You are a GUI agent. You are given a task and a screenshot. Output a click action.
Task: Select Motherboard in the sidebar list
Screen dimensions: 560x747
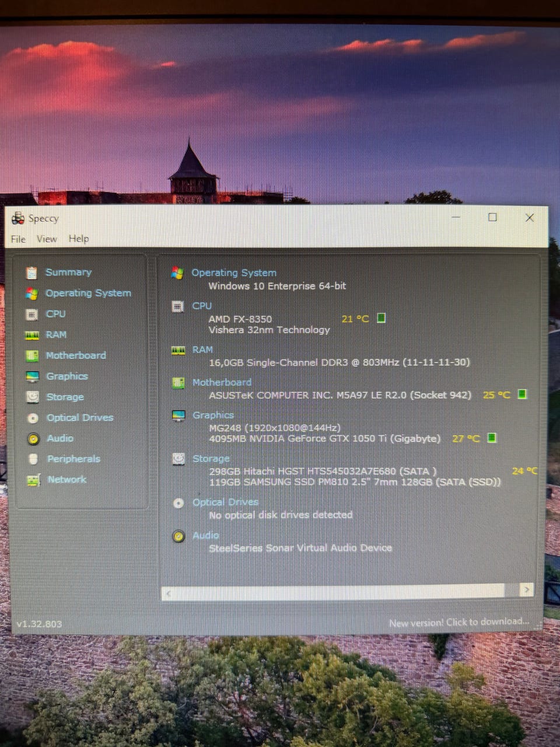tap(76, 355)
